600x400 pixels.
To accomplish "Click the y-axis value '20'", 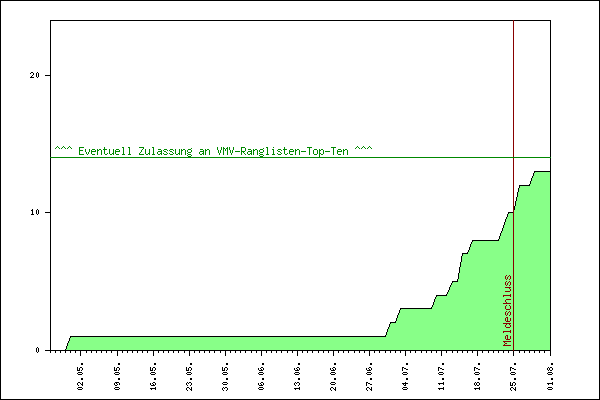I will click(35, 75).
